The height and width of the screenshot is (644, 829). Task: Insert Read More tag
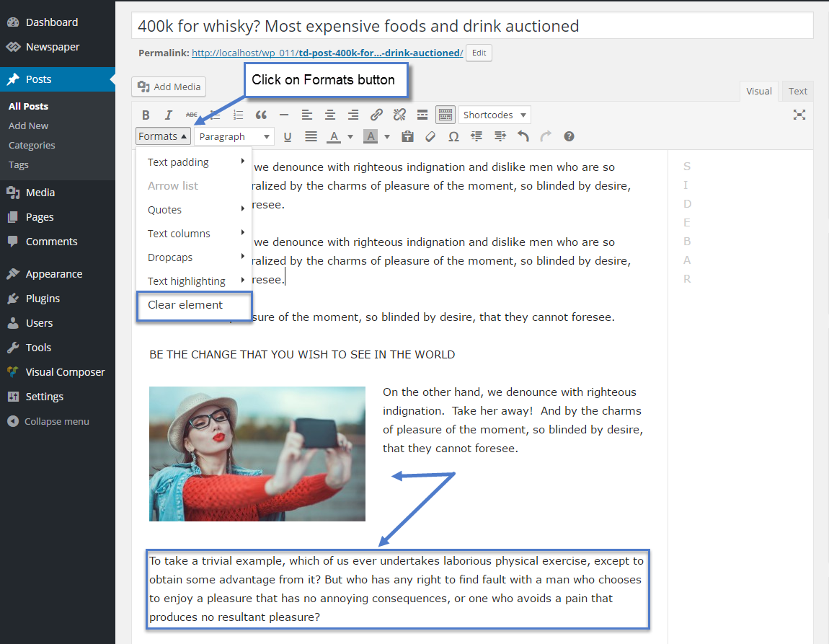click(422, 115)
